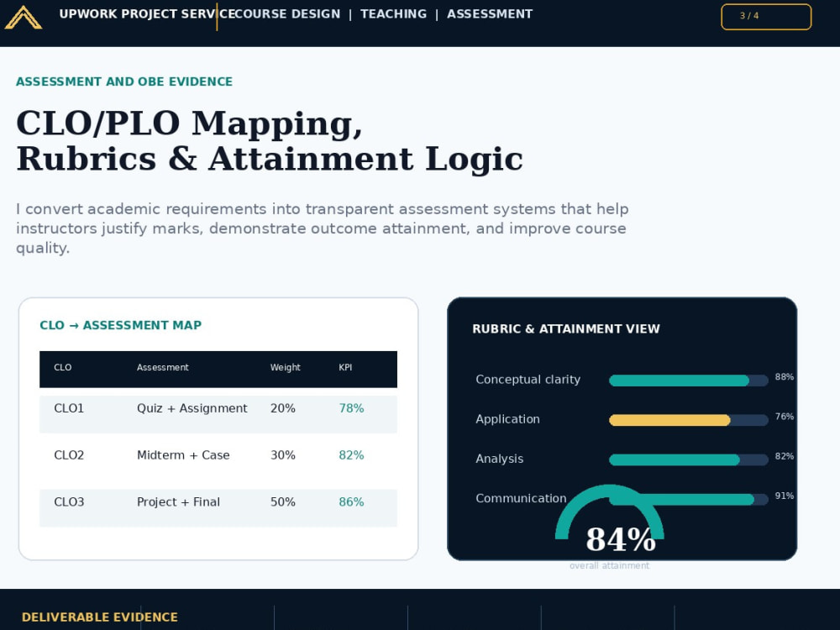Click the 3 / 4 page indicator
Image resolution: width=840 pixels, height=630 pixels.
coord(766,17)
